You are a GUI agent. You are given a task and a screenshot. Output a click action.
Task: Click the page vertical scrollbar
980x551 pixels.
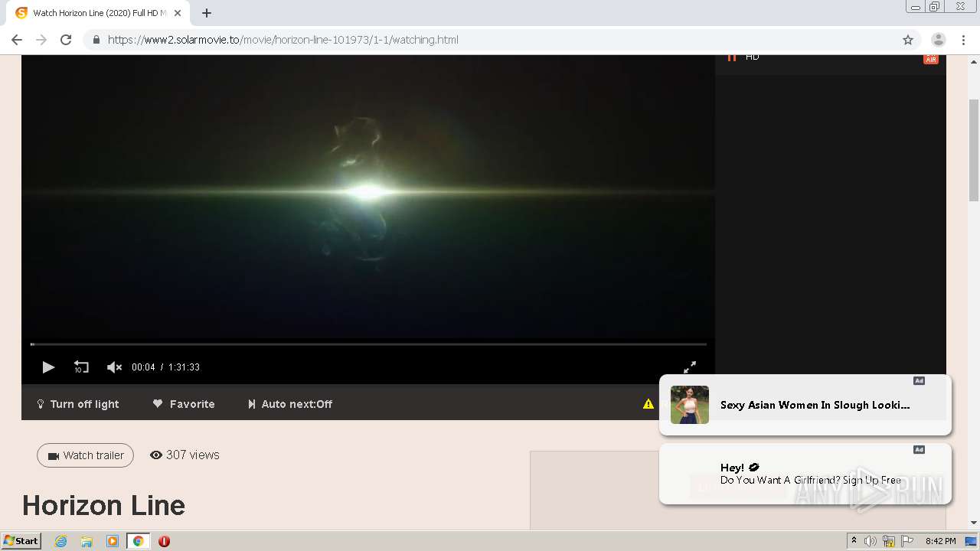(x=974, y=149)
